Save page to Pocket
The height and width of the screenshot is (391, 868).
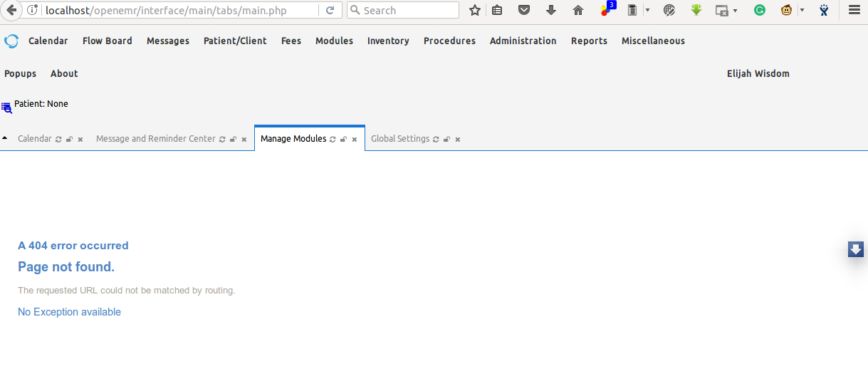tap(524, 10)
